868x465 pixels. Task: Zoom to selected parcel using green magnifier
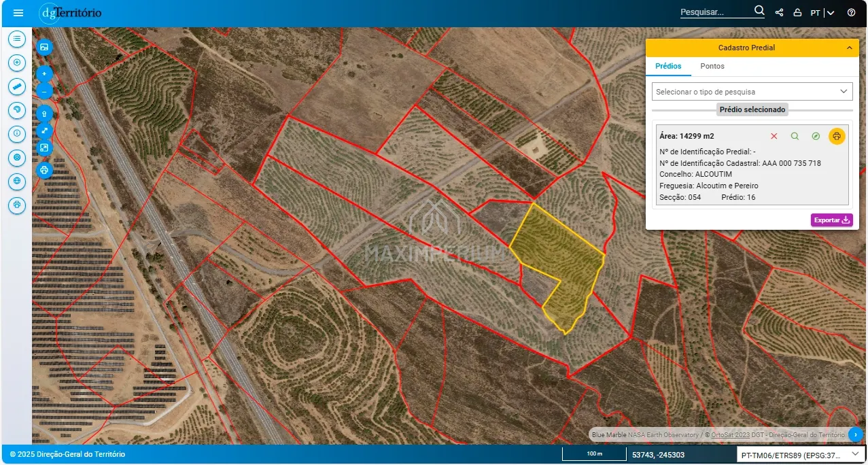click(x=795, y=137)
